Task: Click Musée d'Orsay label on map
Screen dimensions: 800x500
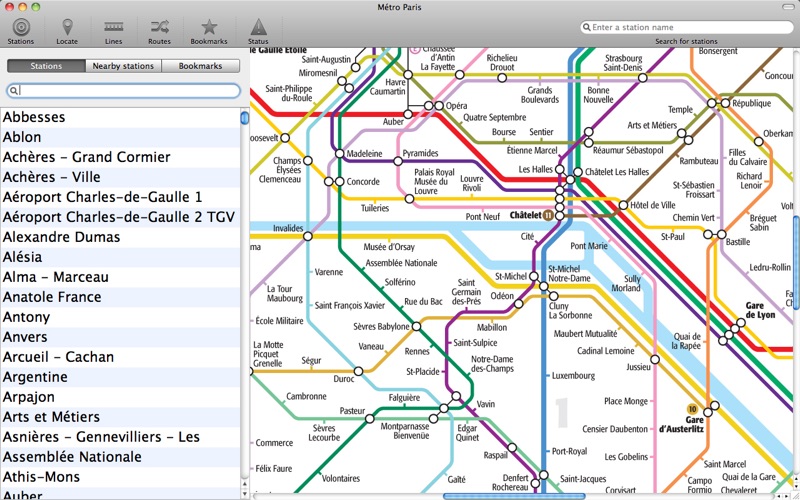Action: 389,247
